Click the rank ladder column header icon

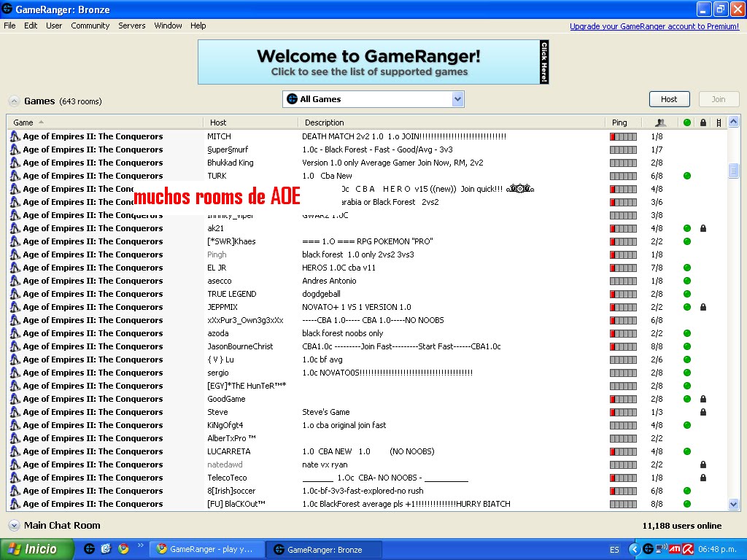click(719, 122)
